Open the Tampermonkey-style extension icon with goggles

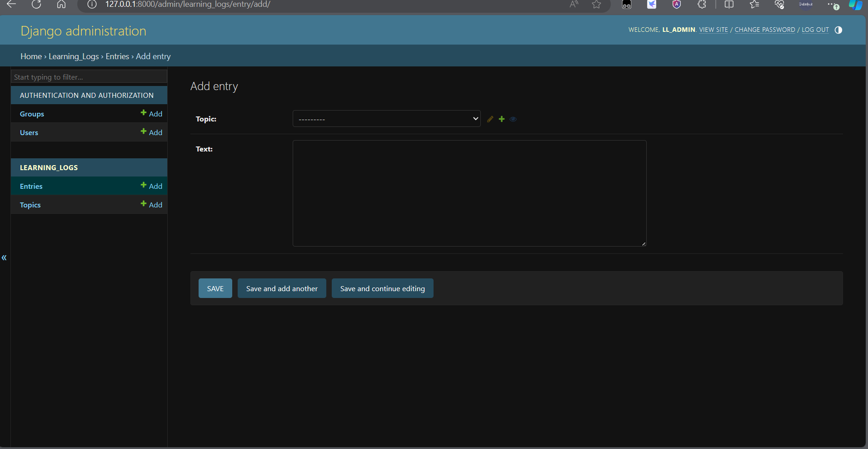(x=627, y=5)
